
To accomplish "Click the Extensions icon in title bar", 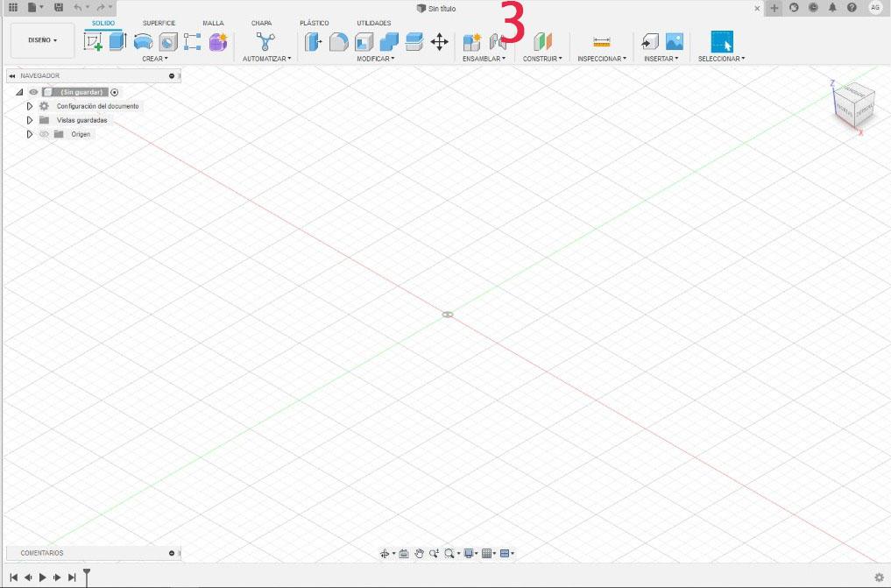I will (x=794, y=7).
